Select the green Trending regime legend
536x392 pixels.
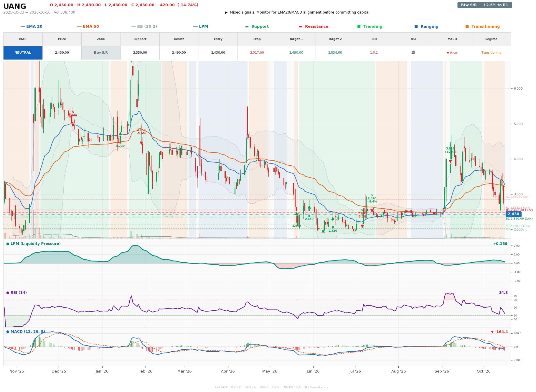tap(370, 27)
